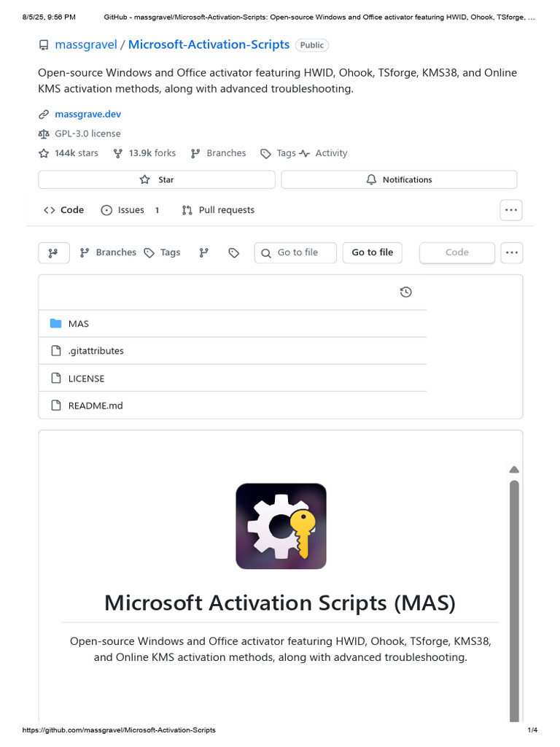Open the Activity link
Image resolution: width=560 pixels, height=747 pixels.
[332, 153]
